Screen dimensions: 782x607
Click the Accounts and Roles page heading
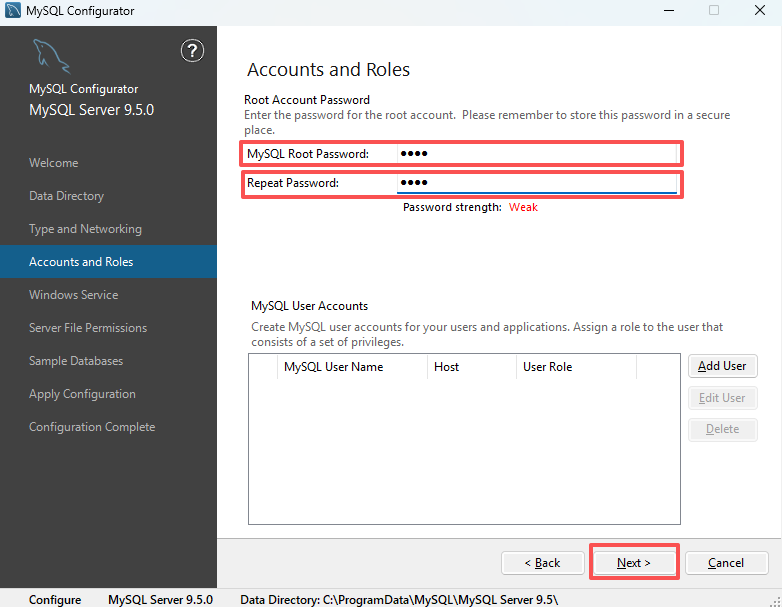329,69
